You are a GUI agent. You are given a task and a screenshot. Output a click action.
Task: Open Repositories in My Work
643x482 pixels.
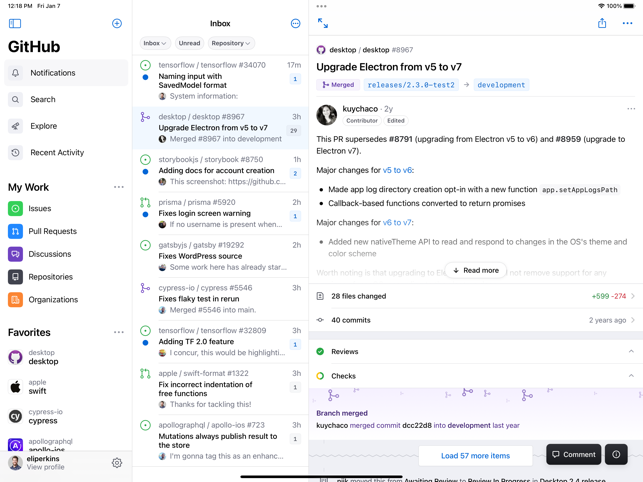tap(66, 277)
